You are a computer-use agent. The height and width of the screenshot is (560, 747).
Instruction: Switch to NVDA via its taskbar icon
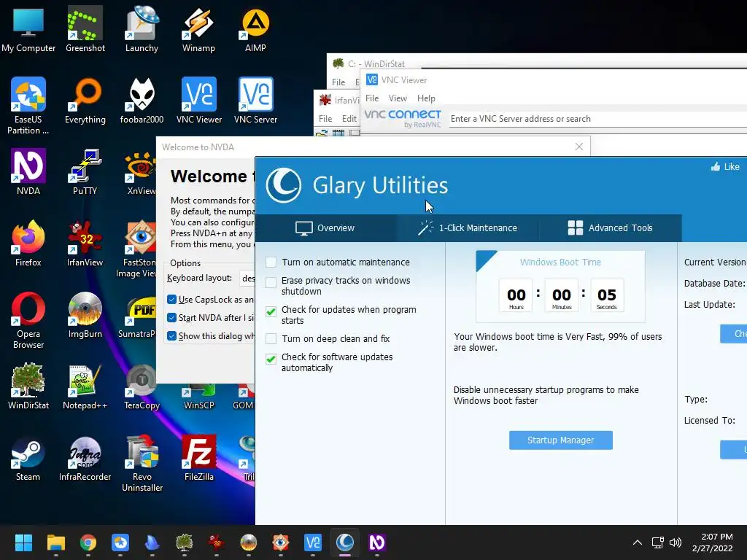377,542
